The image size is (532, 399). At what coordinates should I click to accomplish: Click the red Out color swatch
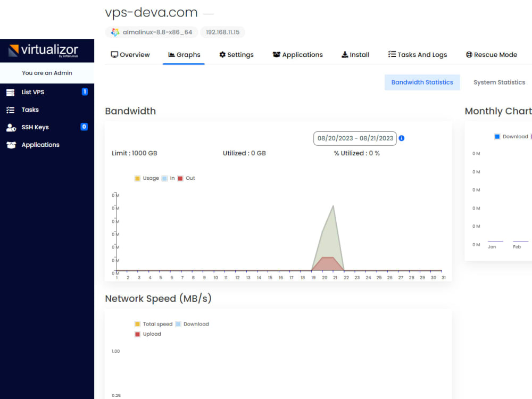[x=181, y=178]
